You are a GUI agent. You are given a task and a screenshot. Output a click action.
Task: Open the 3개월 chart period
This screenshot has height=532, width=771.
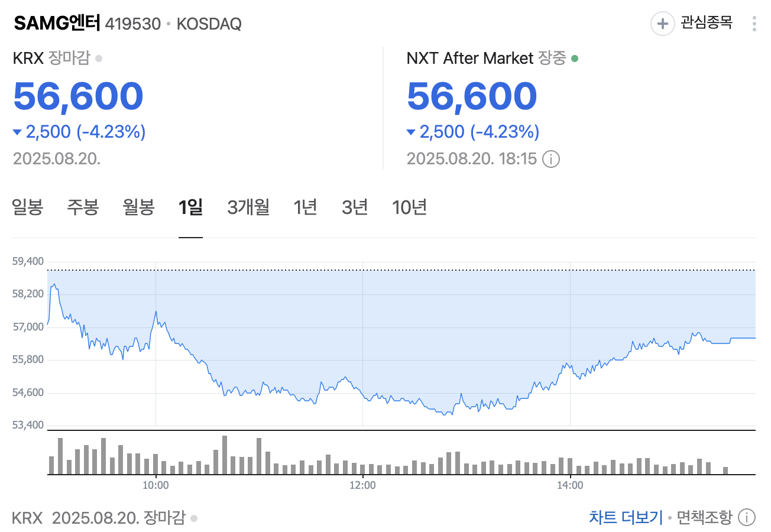[248, 207]
